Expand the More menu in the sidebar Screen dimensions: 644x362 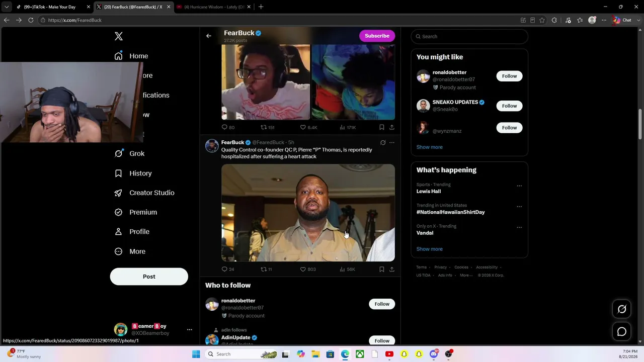point(130,251)
